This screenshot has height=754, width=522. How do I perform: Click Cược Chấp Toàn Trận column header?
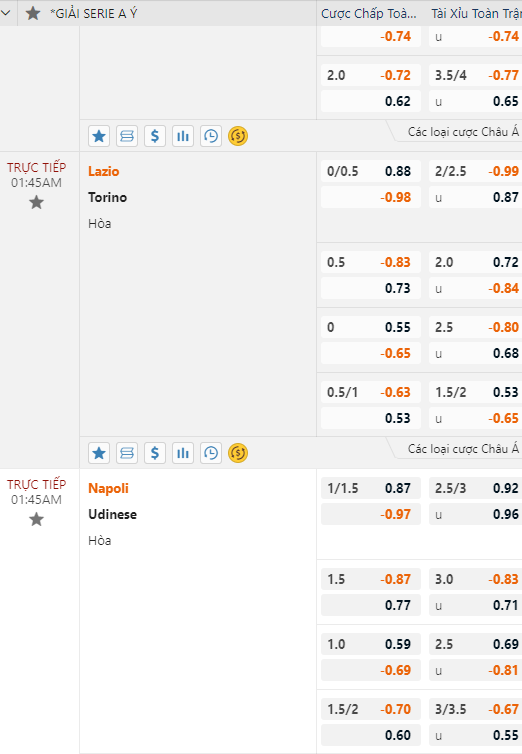point(369,13)
